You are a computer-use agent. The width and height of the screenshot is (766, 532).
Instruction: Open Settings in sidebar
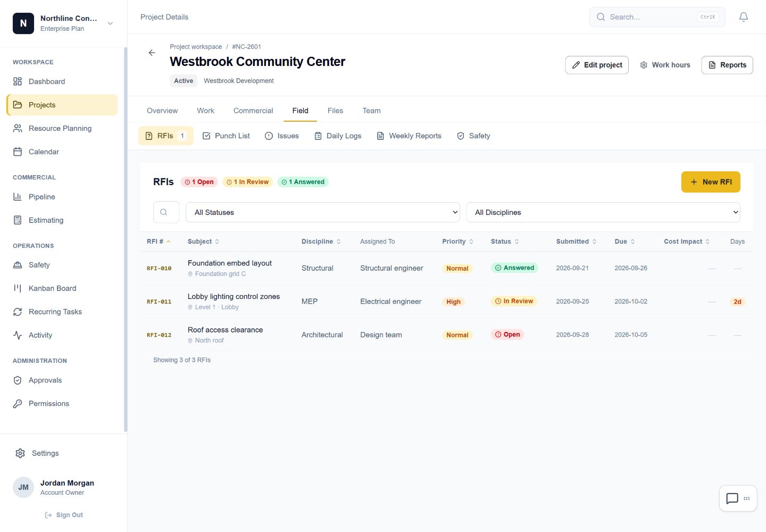point(63,453)
